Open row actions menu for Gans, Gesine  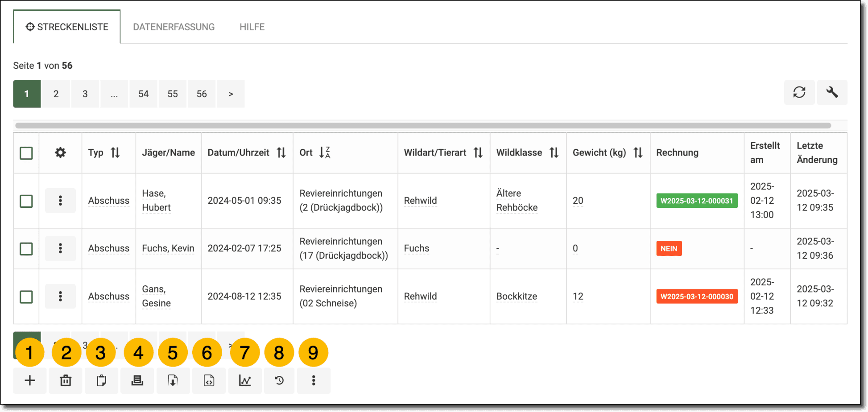click(60, 297)
